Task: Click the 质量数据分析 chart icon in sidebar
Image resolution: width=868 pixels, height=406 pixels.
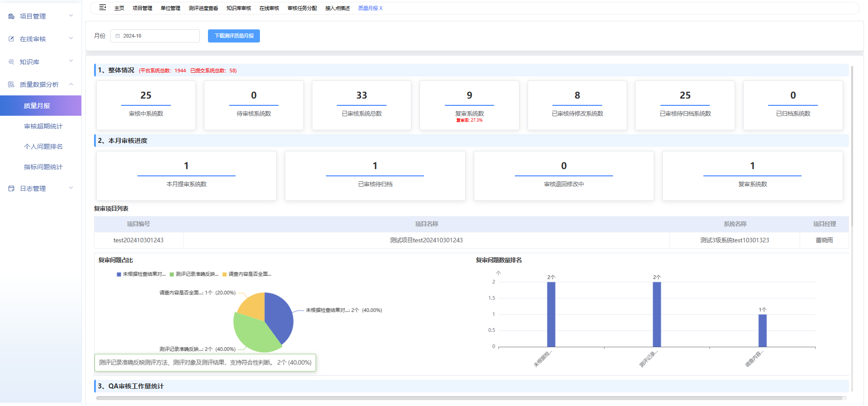Action: (11, 85)
